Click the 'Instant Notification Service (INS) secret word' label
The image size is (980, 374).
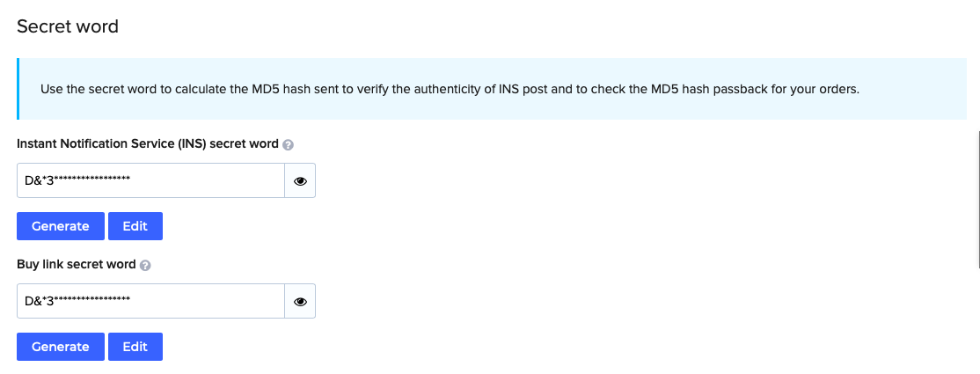(x=148, y=143)
